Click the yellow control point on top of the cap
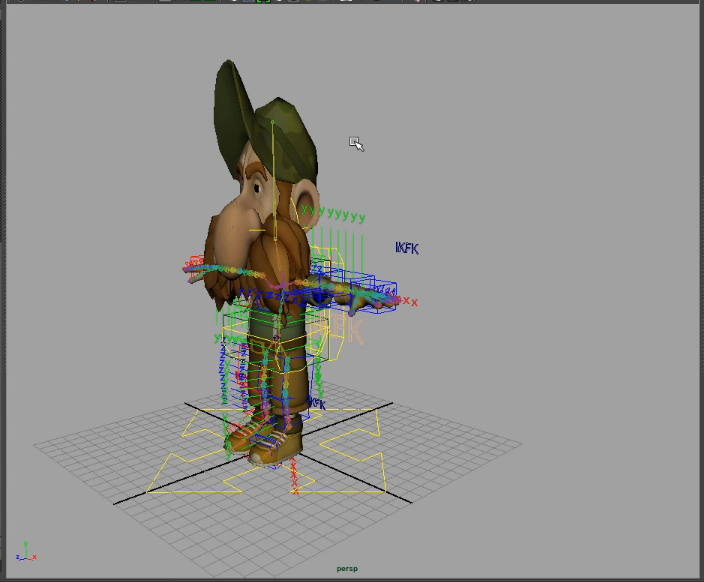 tap(271, 123)
